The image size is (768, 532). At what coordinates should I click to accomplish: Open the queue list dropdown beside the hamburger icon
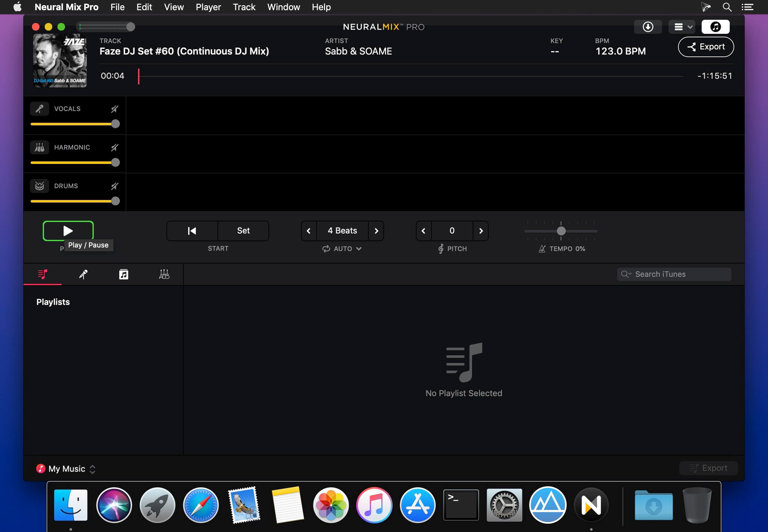point(689,27)
